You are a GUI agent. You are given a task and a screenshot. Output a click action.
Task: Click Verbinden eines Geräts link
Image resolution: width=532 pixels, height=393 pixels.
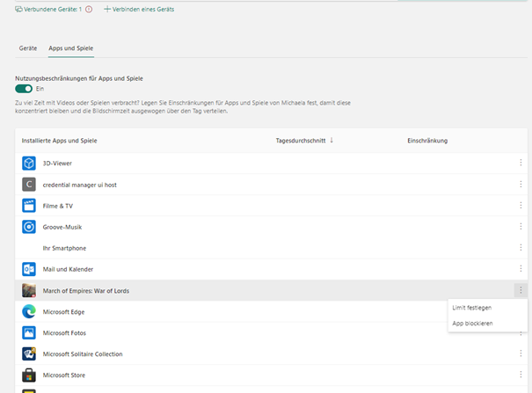[139, 9]
